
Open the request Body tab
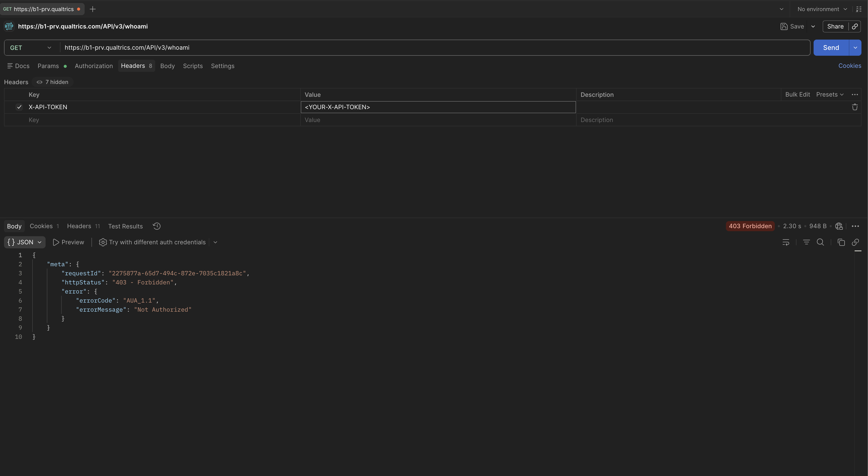(168, 66)
